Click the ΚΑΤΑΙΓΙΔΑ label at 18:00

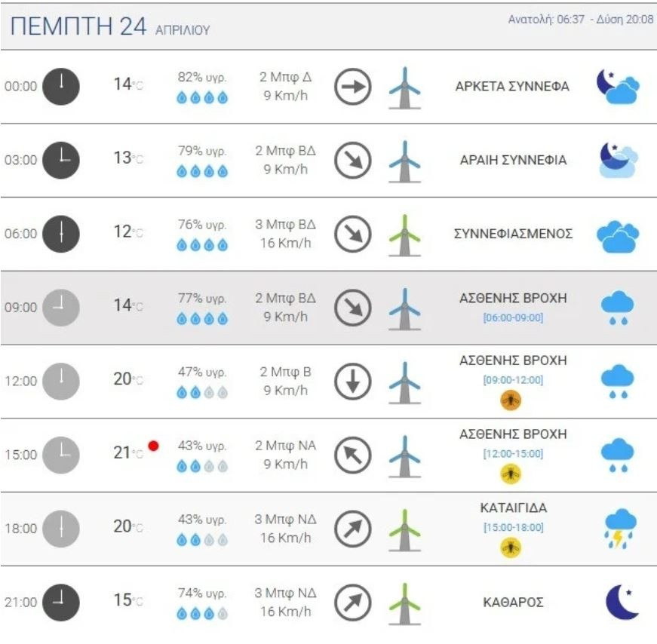coord(513,508)
